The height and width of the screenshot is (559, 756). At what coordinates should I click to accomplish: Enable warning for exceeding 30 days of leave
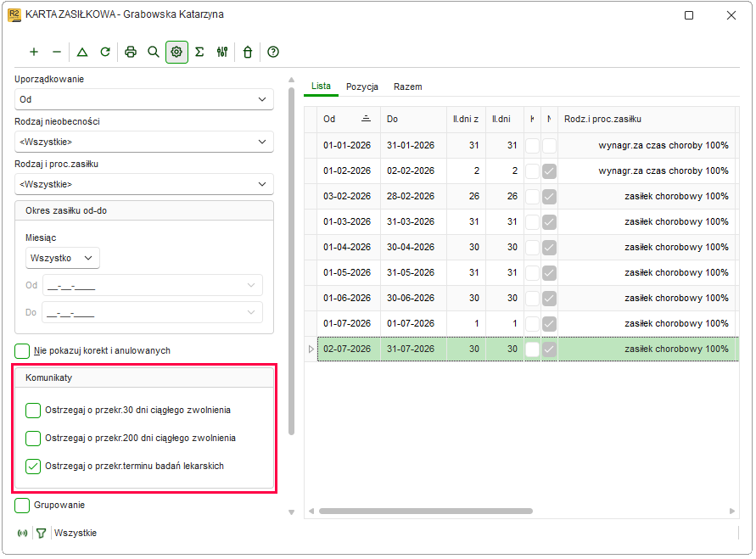coord(33,411)
